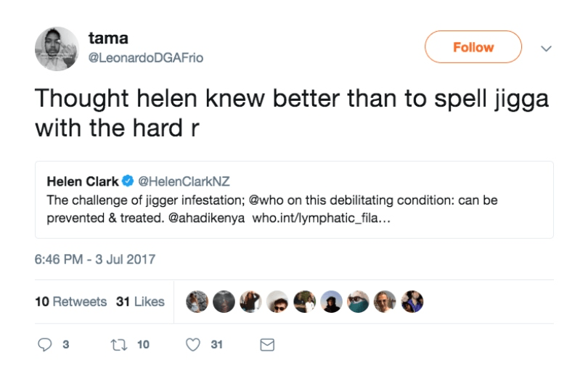
Task: Click the third liker avatar thumbnail
Action: (250, 301)
